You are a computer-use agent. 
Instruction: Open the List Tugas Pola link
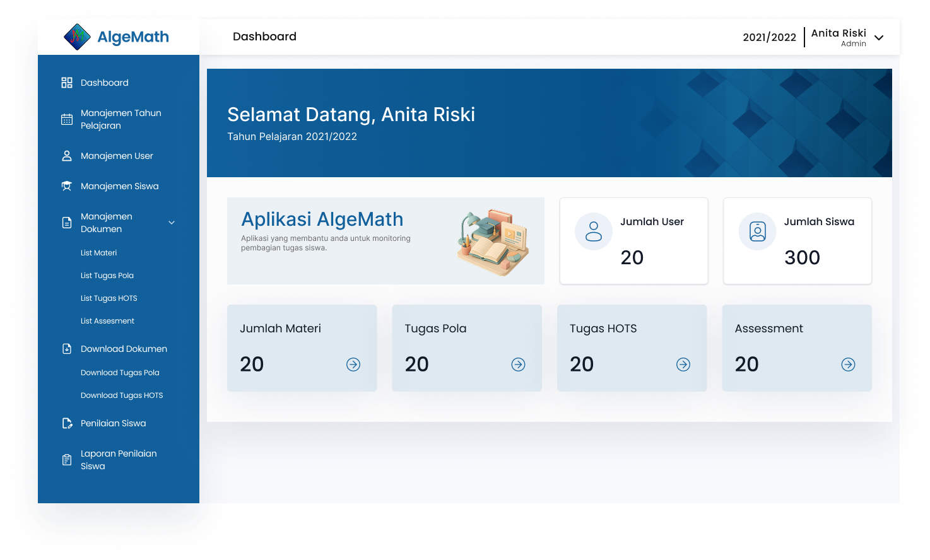tap(107, 276)
